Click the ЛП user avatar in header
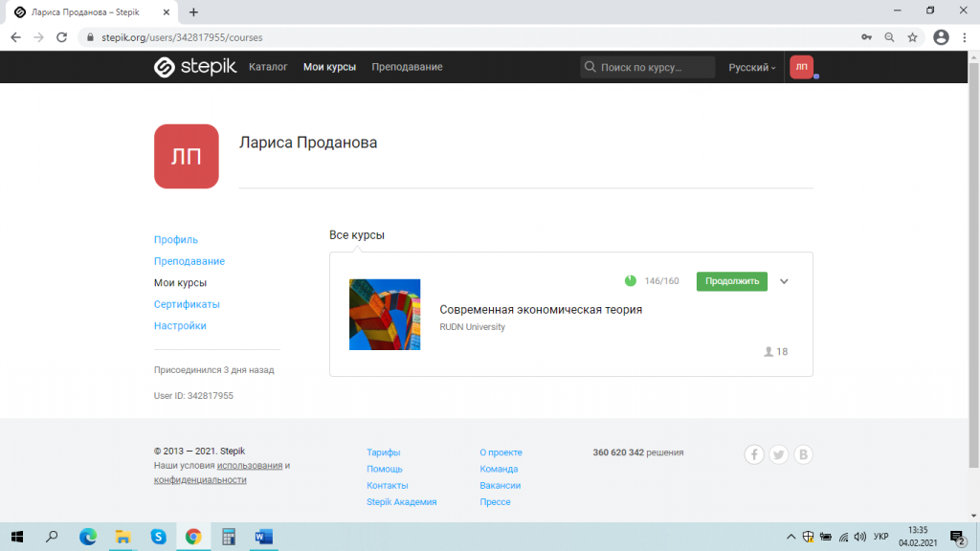Viewport: 980px width, 551px height. (801, 67)
